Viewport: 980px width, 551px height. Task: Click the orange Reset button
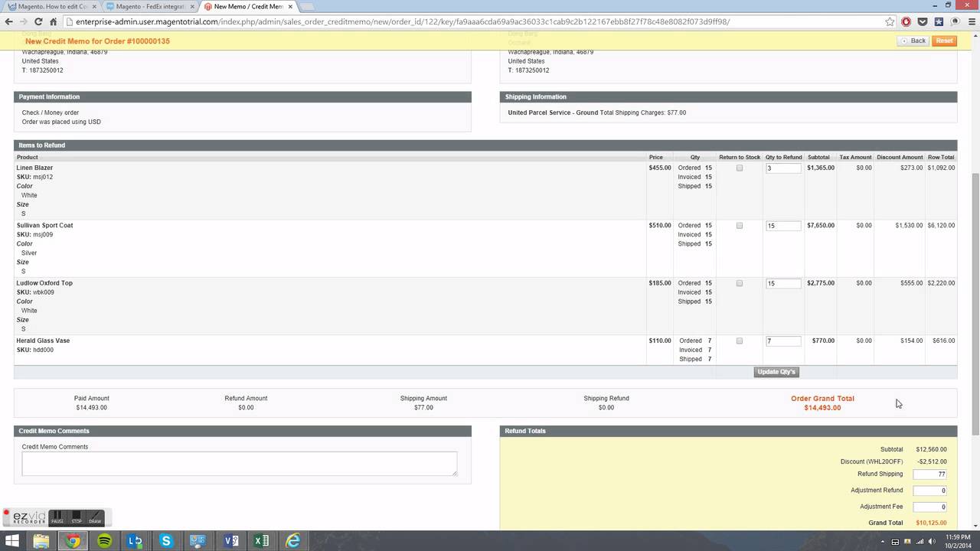(944, 41)
